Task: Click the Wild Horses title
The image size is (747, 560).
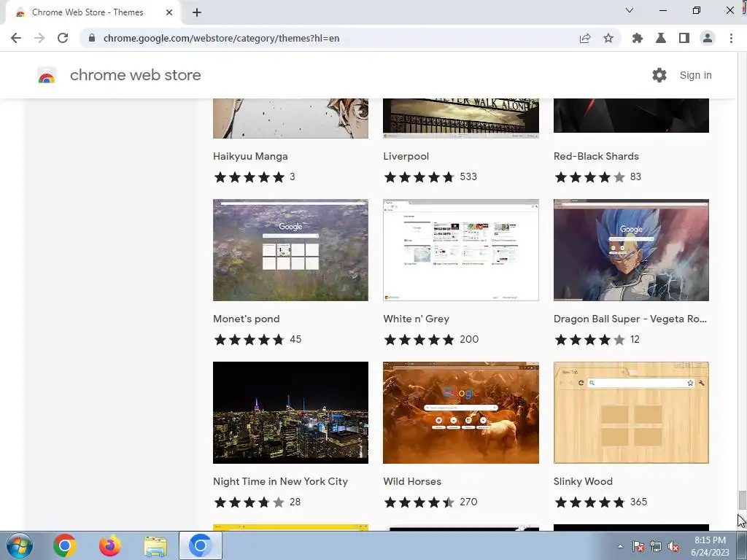Action: [412, 481]
